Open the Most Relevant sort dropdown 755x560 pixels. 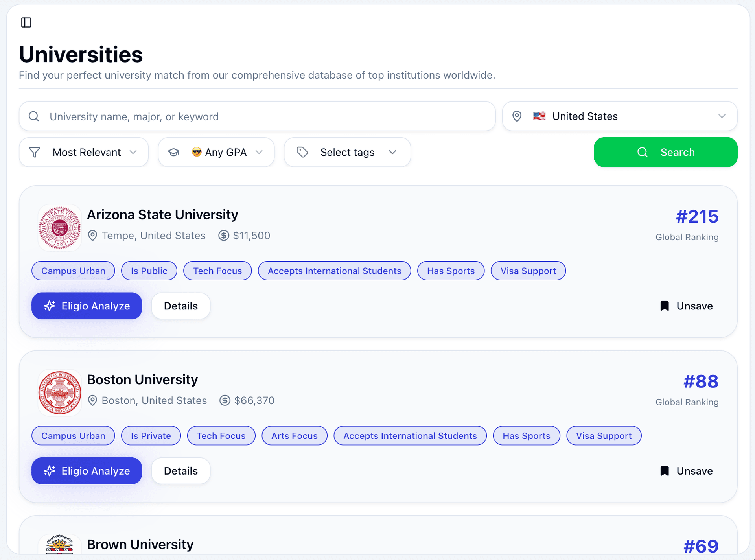pyautogui.click(x=84, y=152)
